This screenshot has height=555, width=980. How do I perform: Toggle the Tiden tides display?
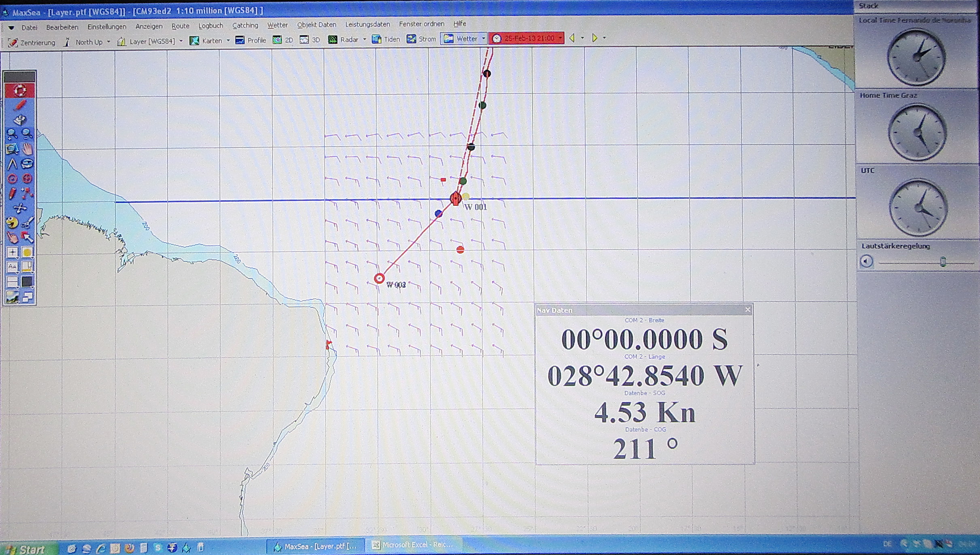[x=386, y=39]
